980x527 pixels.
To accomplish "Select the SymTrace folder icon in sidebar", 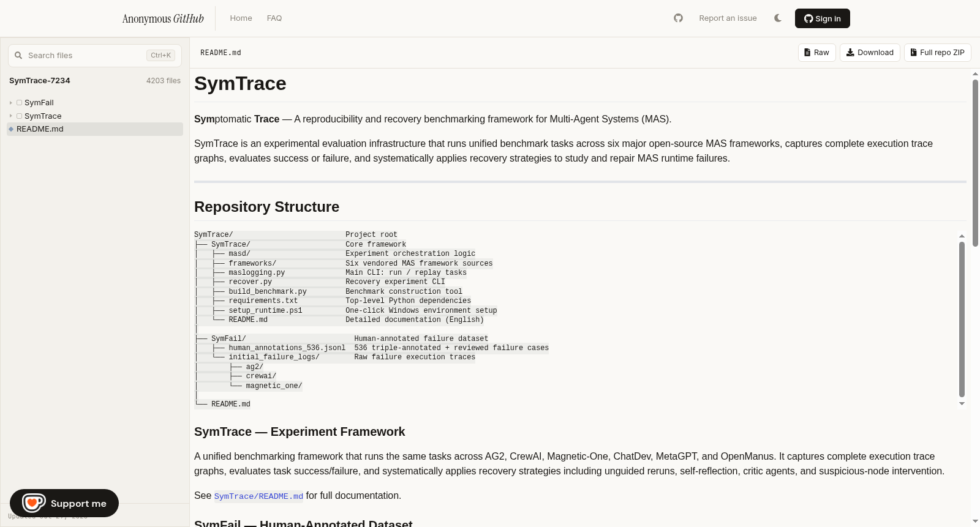I will point(20,116).
